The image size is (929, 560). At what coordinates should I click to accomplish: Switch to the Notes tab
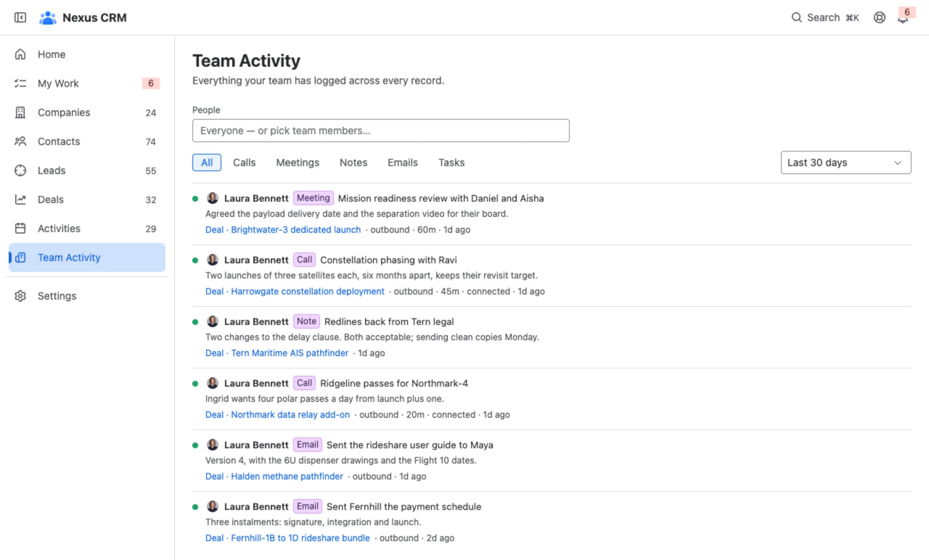353,162
